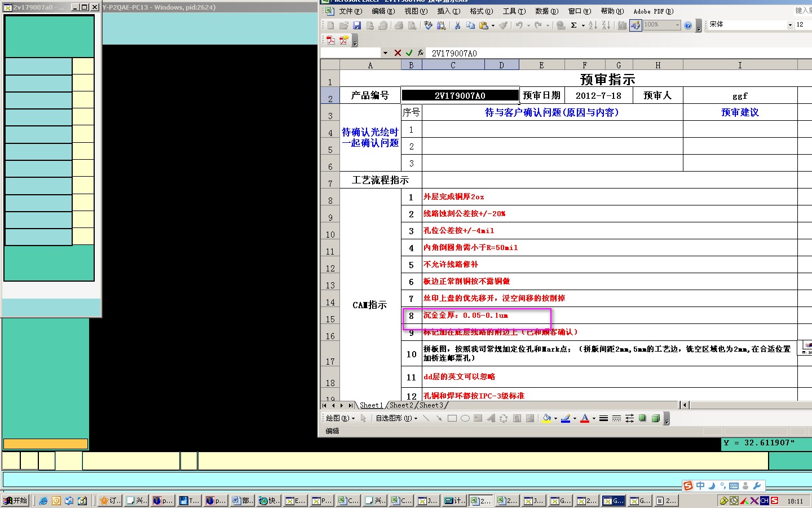Screen dimensions: 812x508
Task: Apply the blue Line Color brush
Action: click(x=566, y=418)
